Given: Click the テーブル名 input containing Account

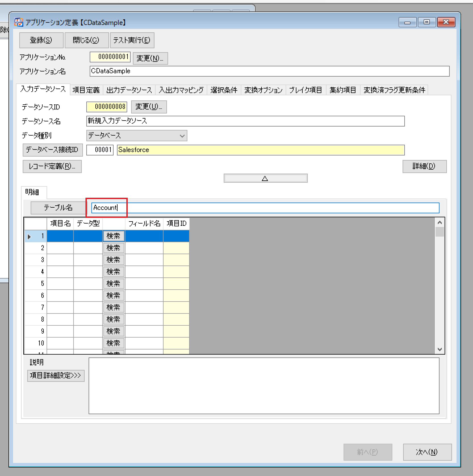Looking at the screenshot, I should [x=265, y=208].
